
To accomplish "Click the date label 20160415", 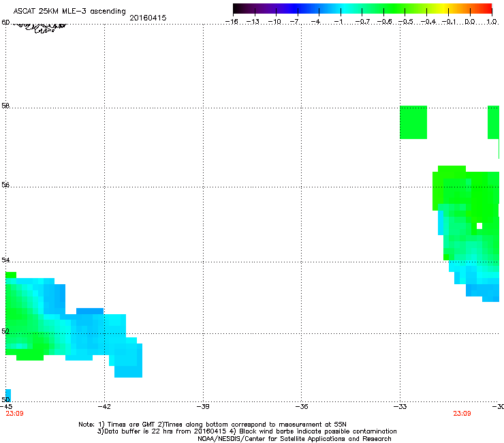I will pos(148,18).
